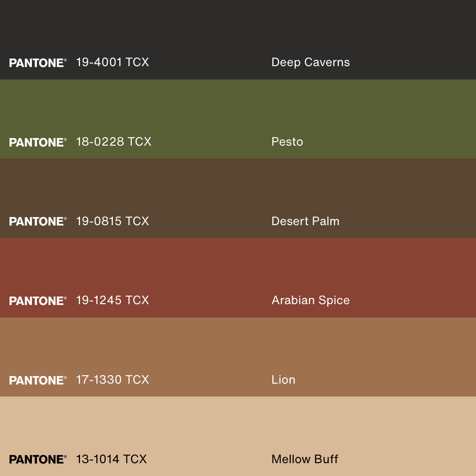Click the code 19-4001 TCX
Image resolution: width=476 pixels, height=476 pixels.
(112, 62)
